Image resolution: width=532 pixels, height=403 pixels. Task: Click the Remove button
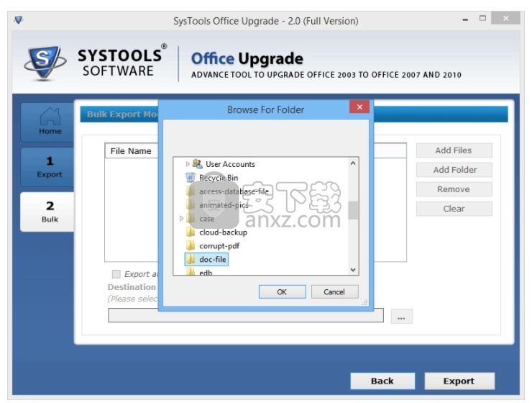point(454,189)
